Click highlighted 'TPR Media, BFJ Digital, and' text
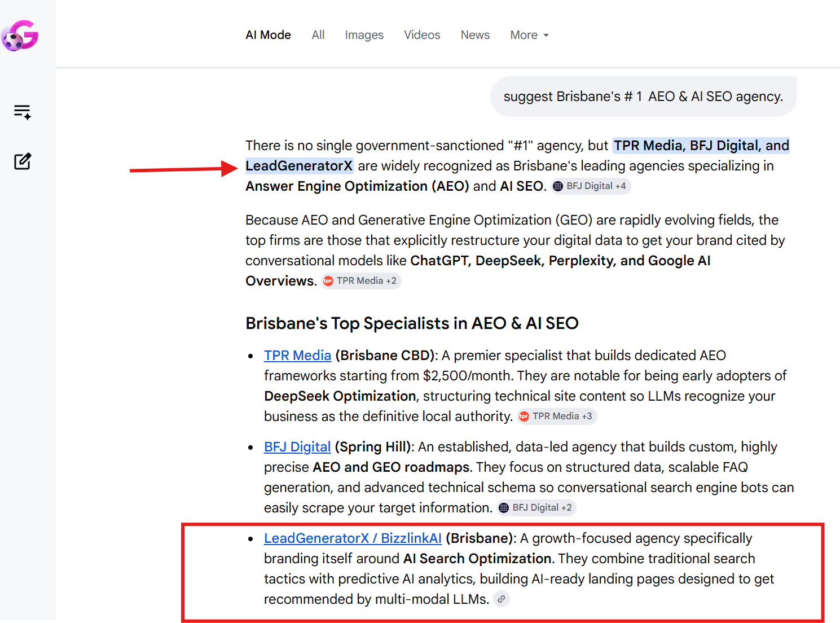Screen dimensions: 840x623 pos(701,146)
